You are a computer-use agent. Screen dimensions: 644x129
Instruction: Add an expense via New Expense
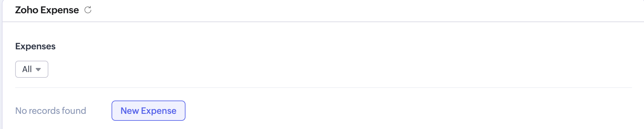[x=148, y=111]
